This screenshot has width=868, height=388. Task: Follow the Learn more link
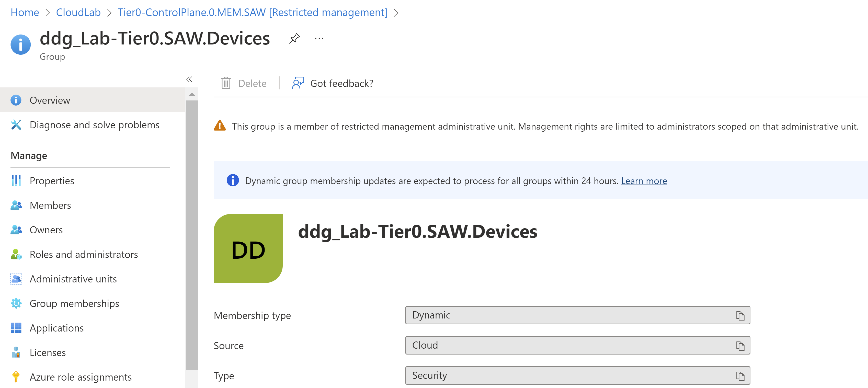pyautogui.click(x=644, y=181)
